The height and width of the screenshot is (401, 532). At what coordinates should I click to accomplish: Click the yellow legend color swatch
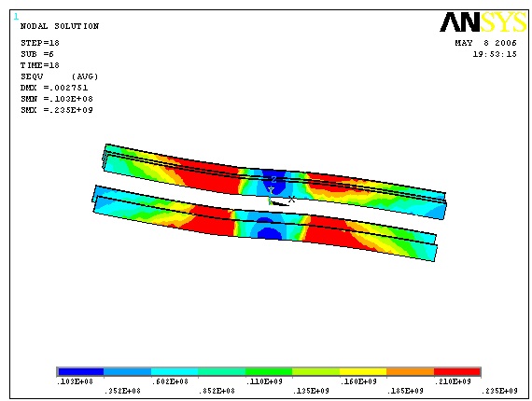pyautogui.click(x=363, y=371)
